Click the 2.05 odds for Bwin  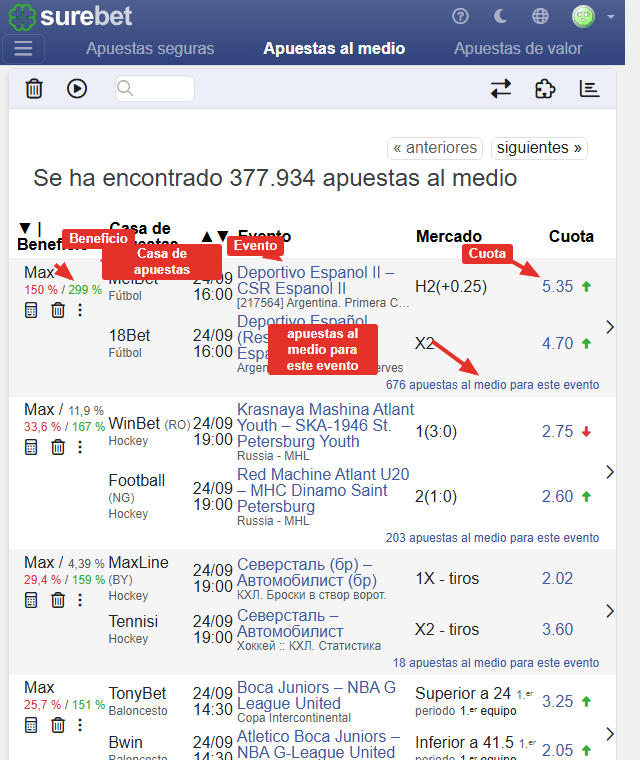[558, 750]
